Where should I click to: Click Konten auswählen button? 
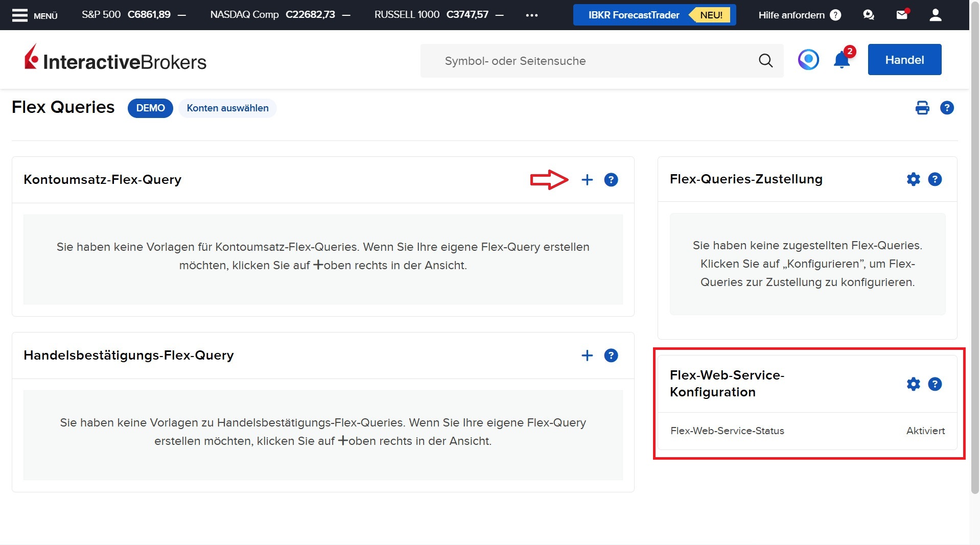(227, 108)
